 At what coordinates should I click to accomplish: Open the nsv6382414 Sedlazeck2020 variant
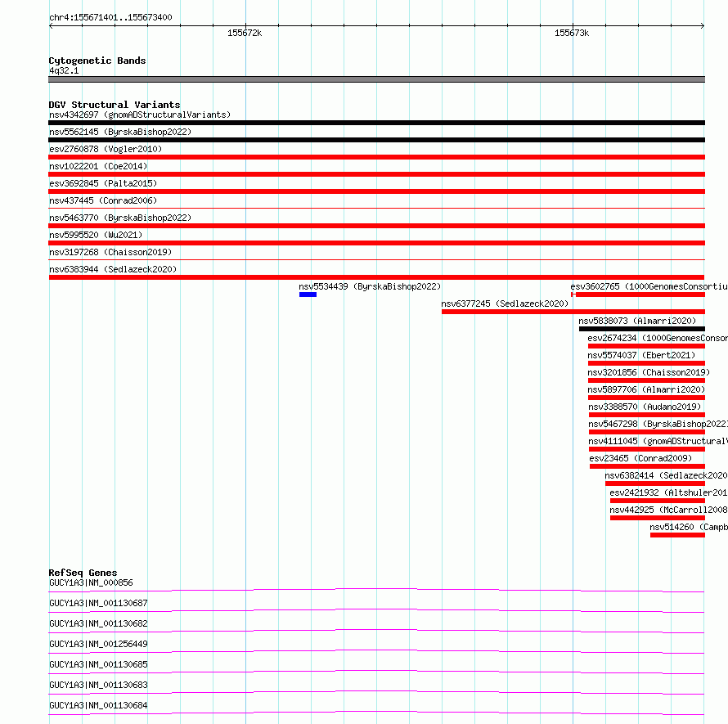pyautogui.click(x=667, y=475)
